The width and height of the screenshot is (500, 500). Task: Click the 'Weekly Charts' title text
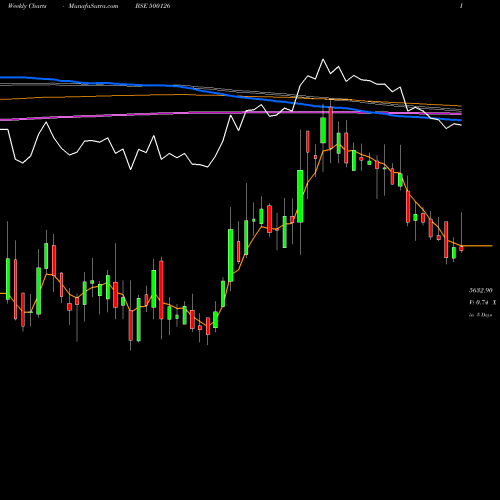(x=27, y=6)
